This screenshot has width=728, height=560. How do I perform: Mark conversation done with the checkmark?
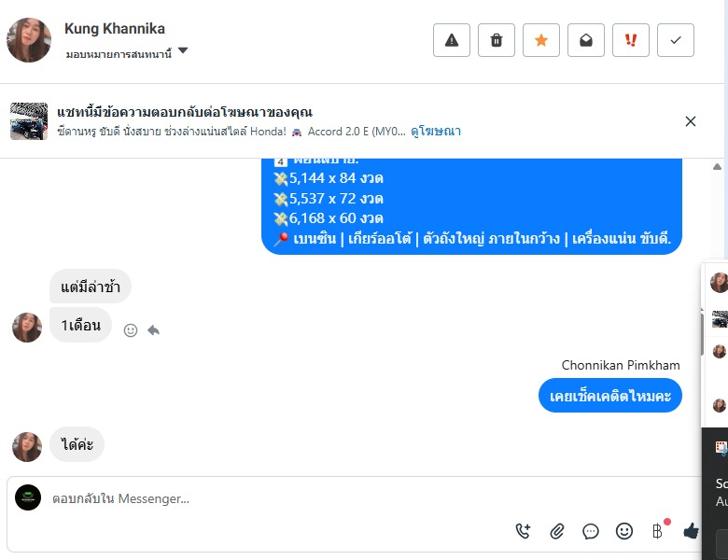676,40
